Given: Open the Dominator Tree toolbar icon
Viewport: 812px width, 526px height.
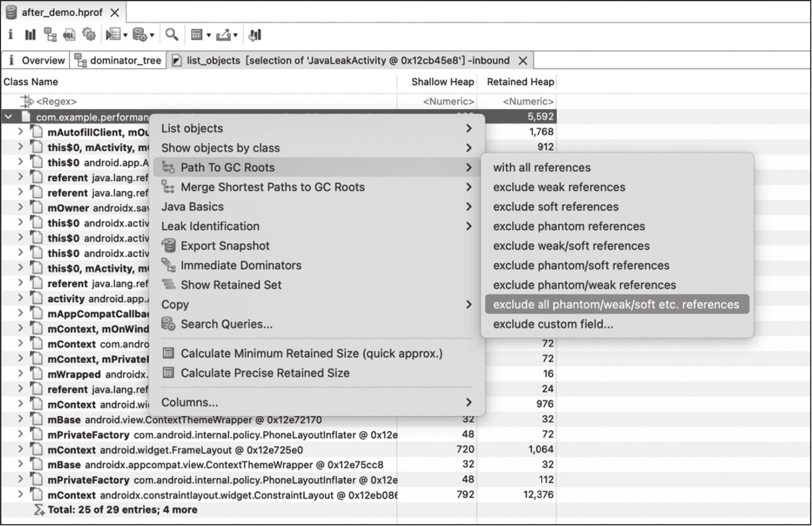Looking at the screenshot, I should 50,34.
